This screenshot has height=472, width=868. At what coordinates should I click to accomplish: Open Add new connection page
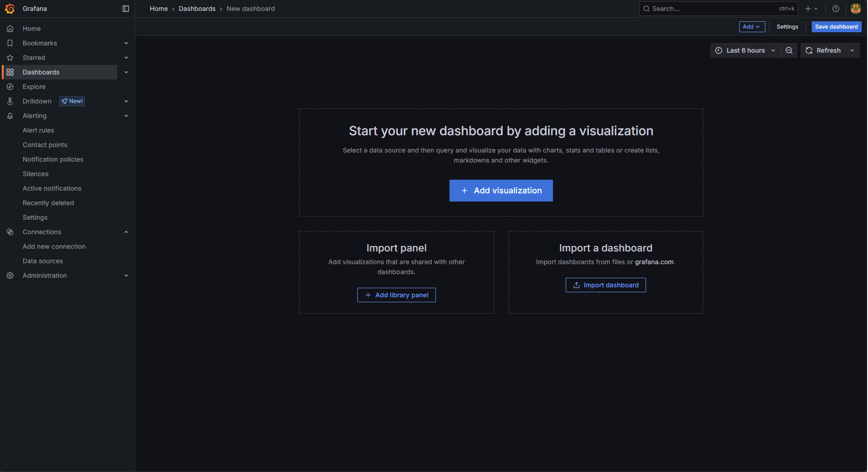54,246
